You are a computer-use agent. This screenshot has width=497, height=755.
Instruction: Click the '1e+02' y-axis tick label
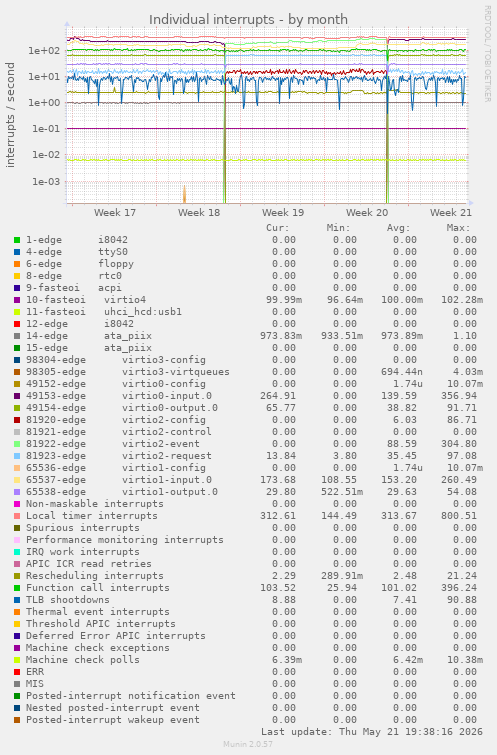[x=44, y=51]
